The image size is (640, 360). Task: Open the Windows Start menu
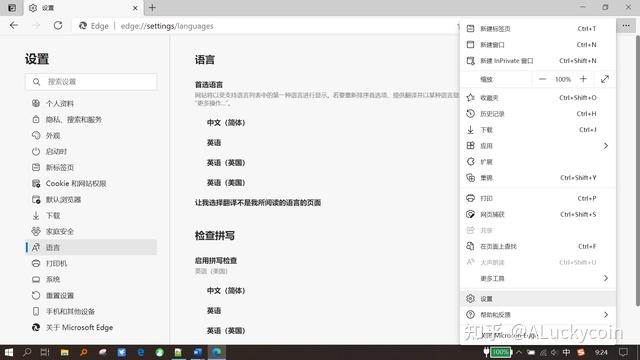8,352
